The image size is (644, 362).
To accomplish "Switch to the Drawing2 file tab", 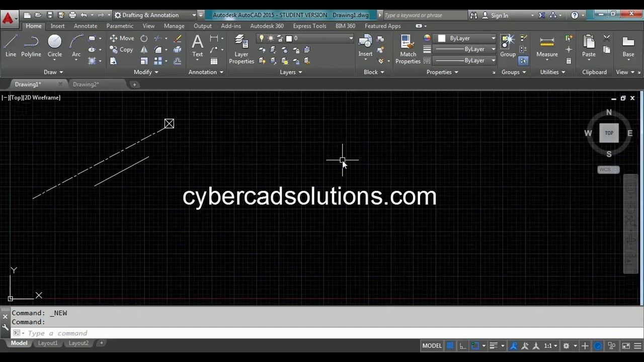I will coord(86,84).
